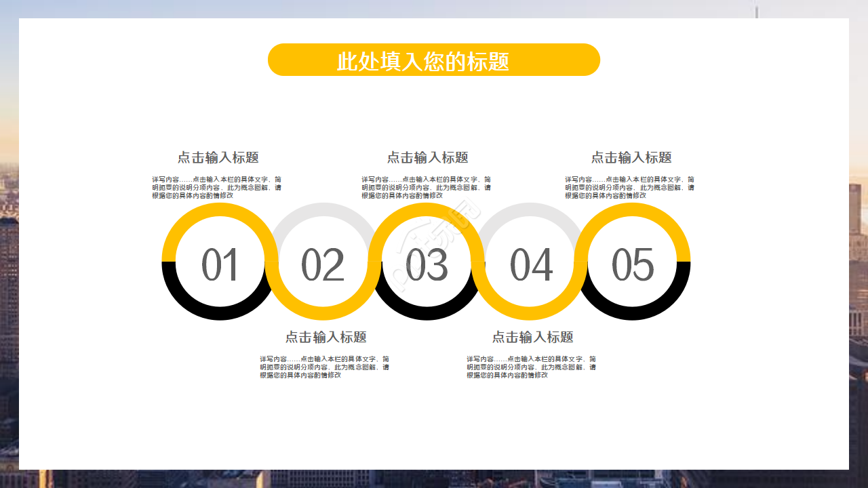This screenshot has width=868, height=488.
Task: Click the "点击输入标题" heading below circle 04
Action: click(x=533, y=337)
